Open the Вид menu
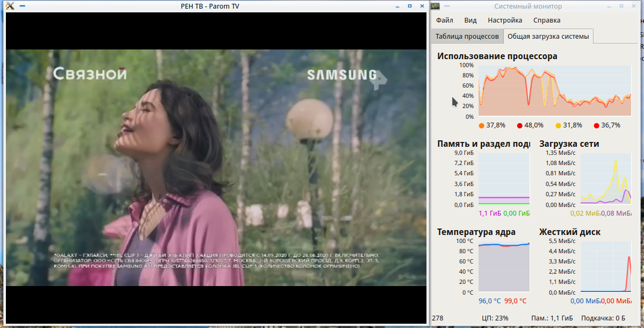Image resolution: width=644 pixels, height=328 pixels. [x=470, y=20]
